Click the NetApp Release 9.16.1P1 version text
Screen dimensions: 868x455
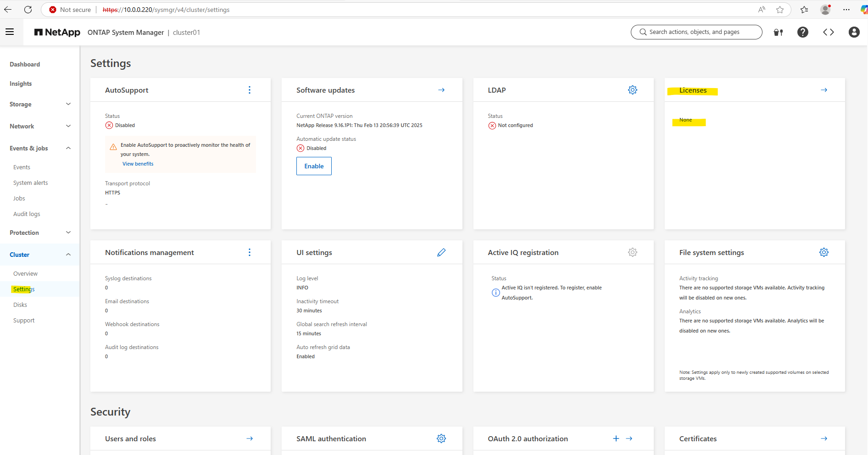tap(359, 125)
